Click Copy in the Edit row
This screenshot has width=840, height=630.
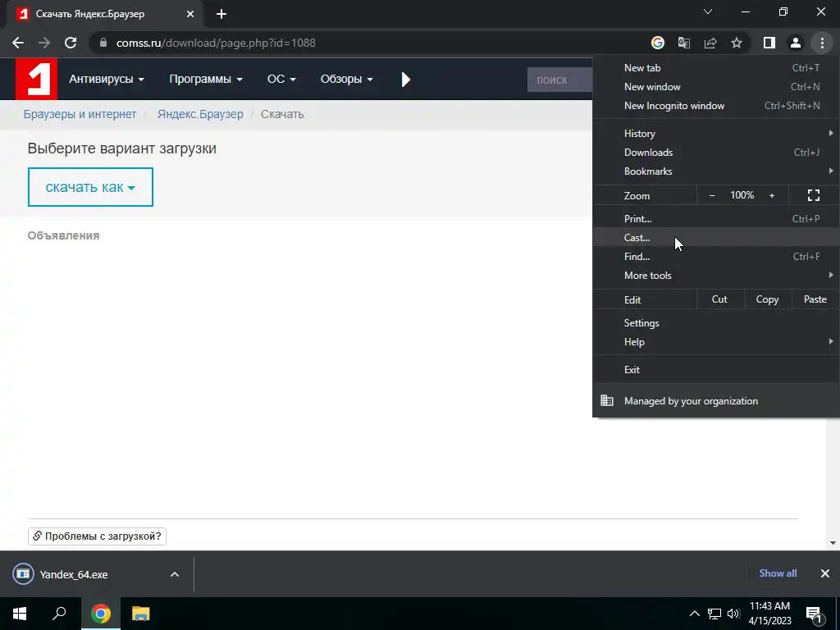pos(767,299)
